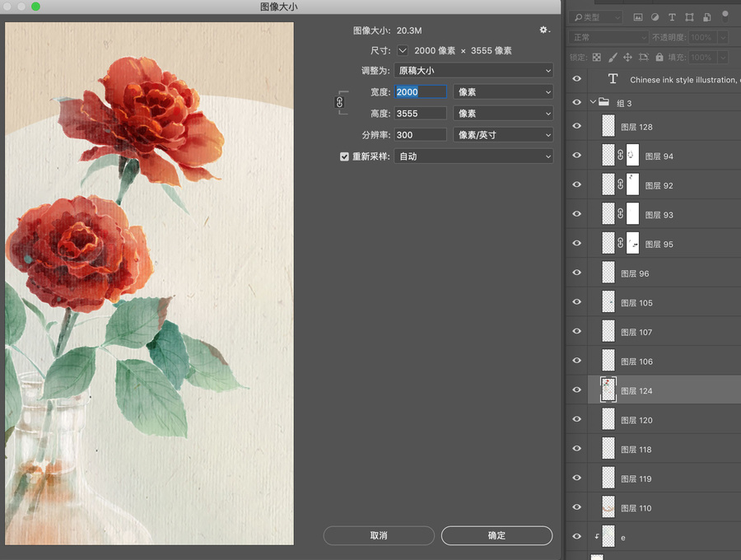Viewport: 741px width, 560px height.
Task: Open the width unit 像素 dropdown
Action: pos(503,91)
